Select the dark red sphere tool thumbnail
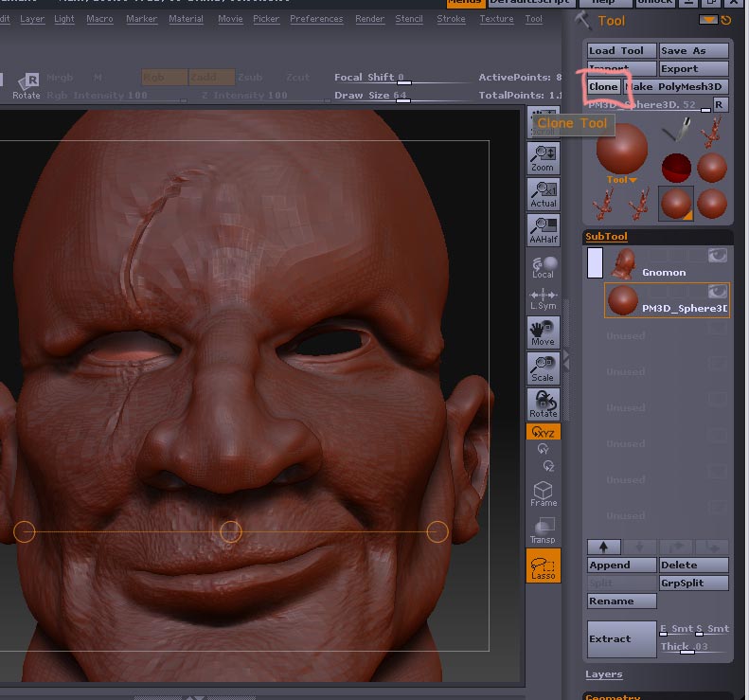The height and width of the screenshot is (700, 749). (676, 168)
